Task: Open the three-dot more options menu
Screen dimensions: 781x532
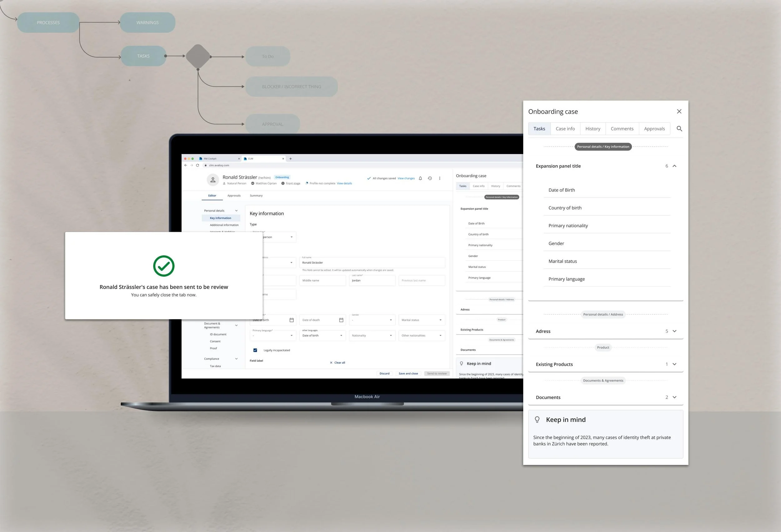Action: (x=440, y=178)
